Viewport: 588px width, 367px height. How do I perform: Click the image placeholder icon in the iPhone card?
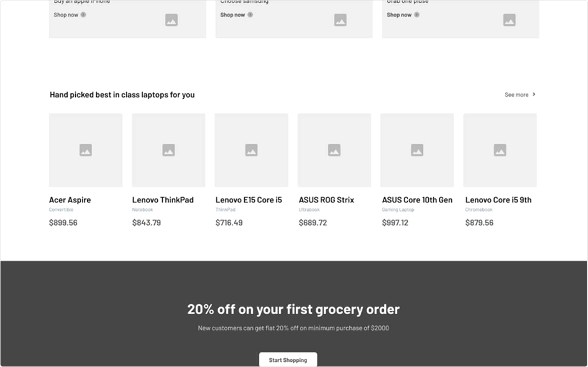click(171, 20)
